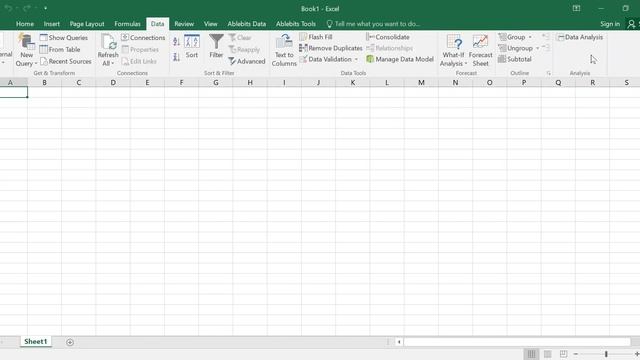Open Data Validation tool

pos(326,59)
